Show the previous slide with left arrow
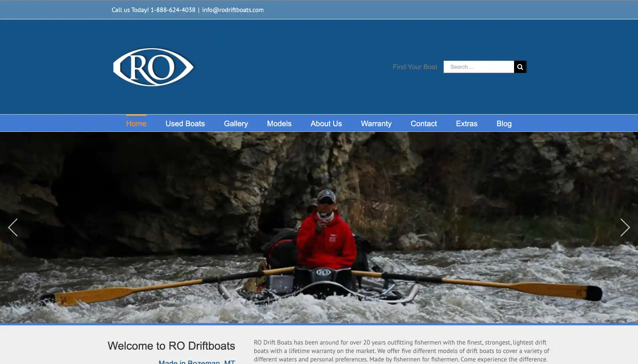This screenshot has width=638, height=364. tap(13, 227)
